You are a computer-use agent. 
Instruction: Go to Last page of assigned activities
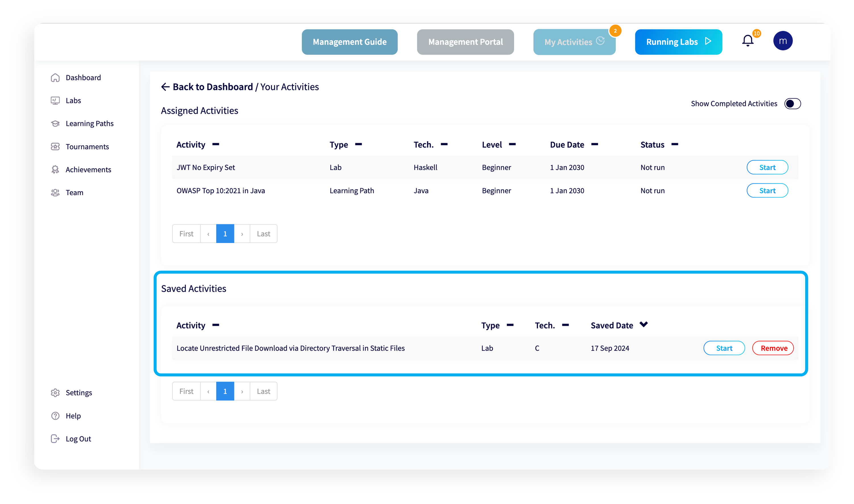tap(263, 234)
